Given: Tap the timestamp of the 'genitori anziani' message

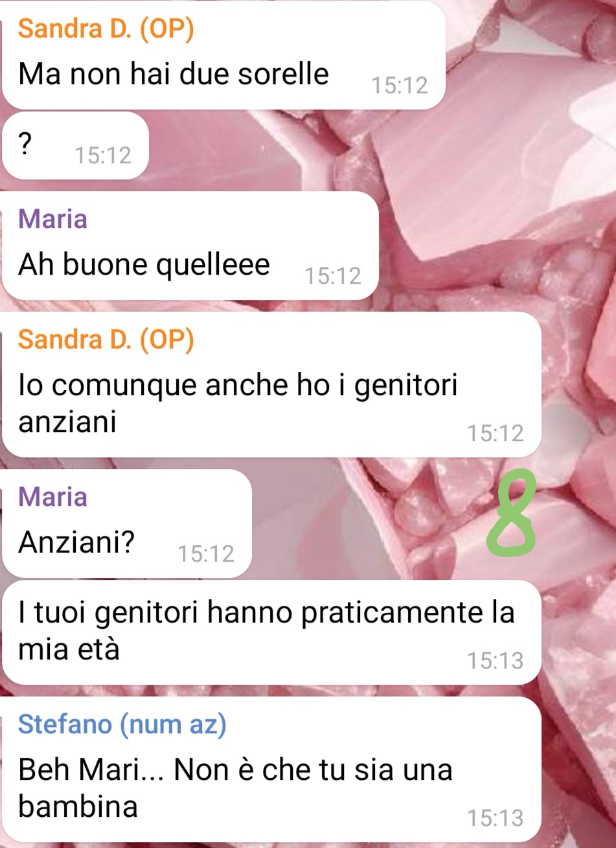Looking at the screenshot, I should point(495,433).
